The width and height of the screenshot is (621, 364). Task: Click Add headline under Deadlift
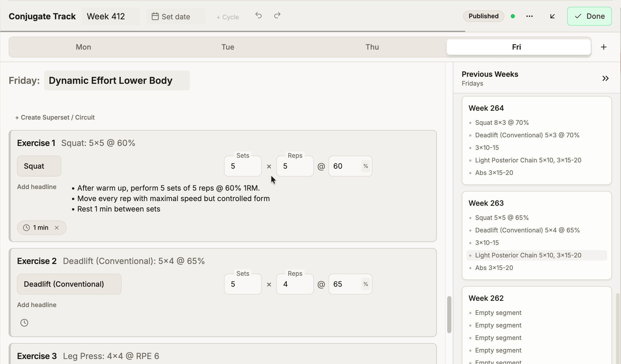click(x=37, y=305)
